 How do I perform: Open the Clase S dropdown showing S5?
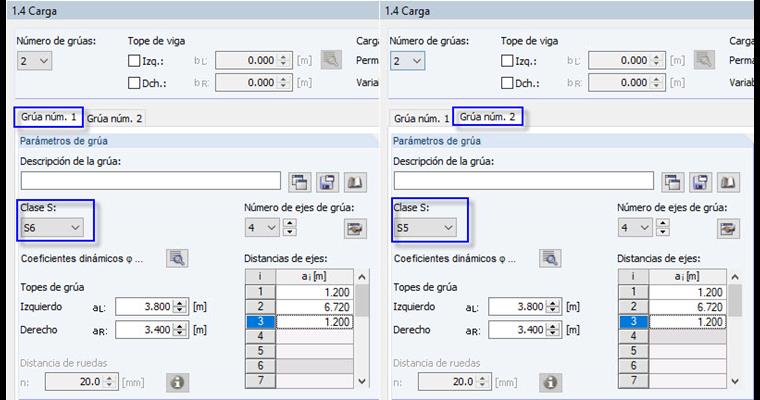425,228
